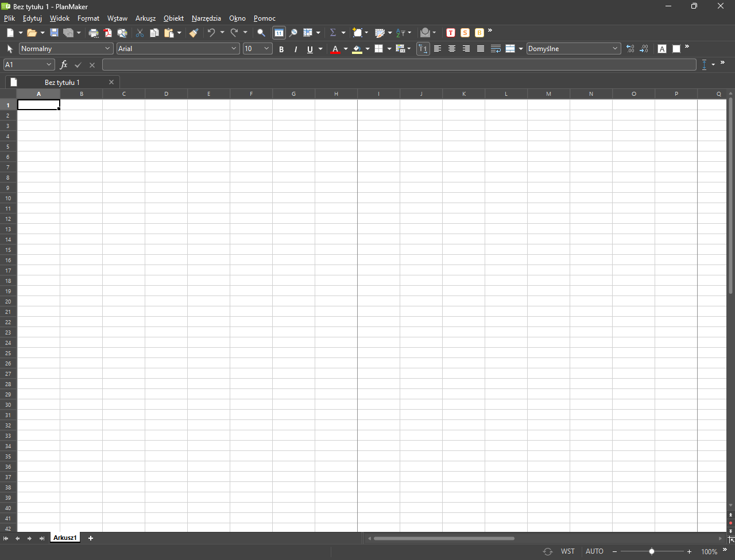Add a new sheet with plus button
This screenshot has width=735, height=560.
(x=90, y=538)
